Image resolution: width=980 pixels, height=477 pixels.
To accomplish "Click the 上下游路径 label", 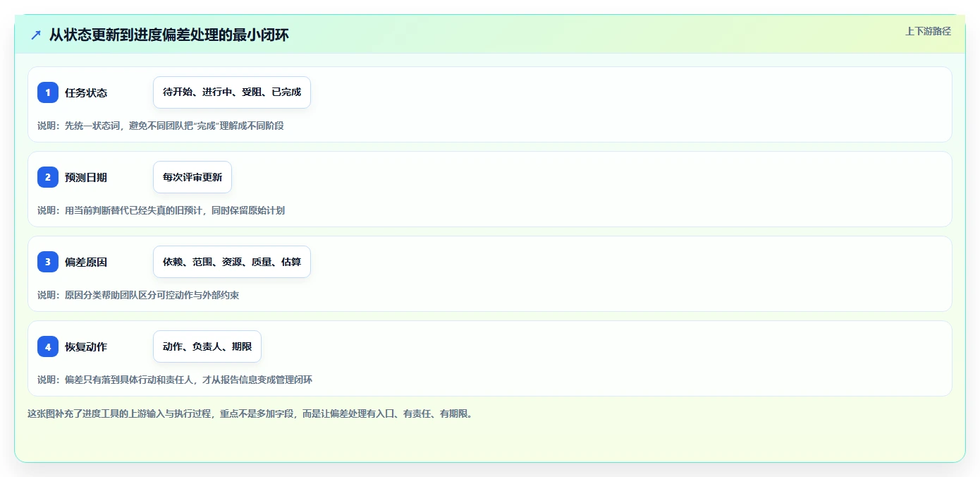I will [928, 31].
